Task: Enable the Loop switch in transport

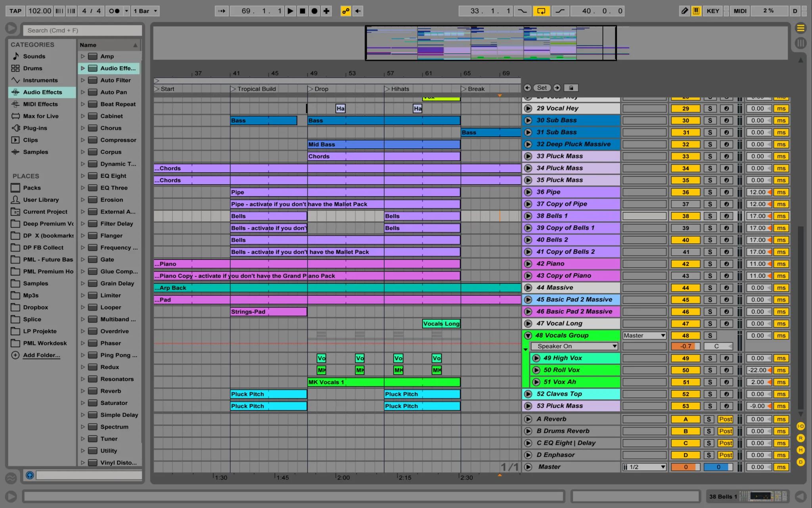Action: tap(541, 11)
